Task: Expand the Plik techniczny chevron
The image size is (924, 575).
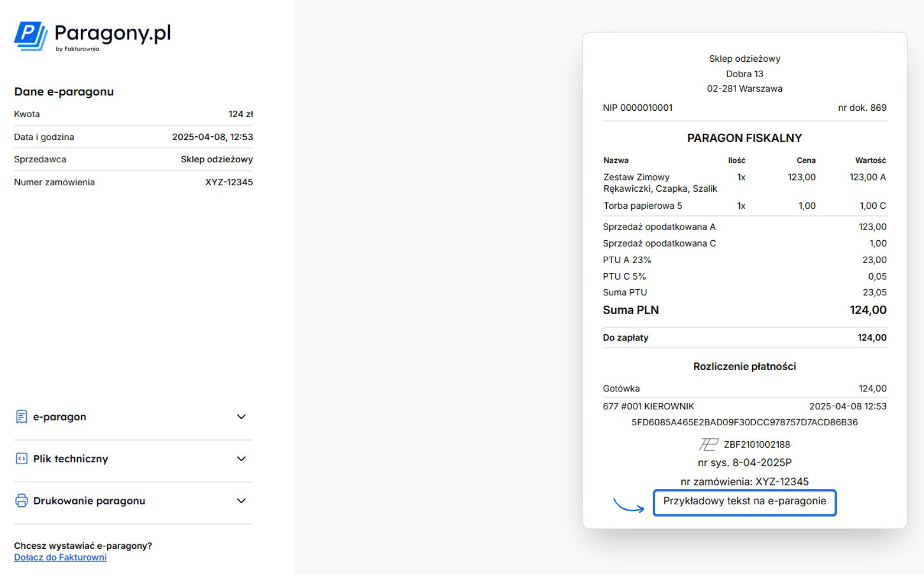Action: click(241, 458)
